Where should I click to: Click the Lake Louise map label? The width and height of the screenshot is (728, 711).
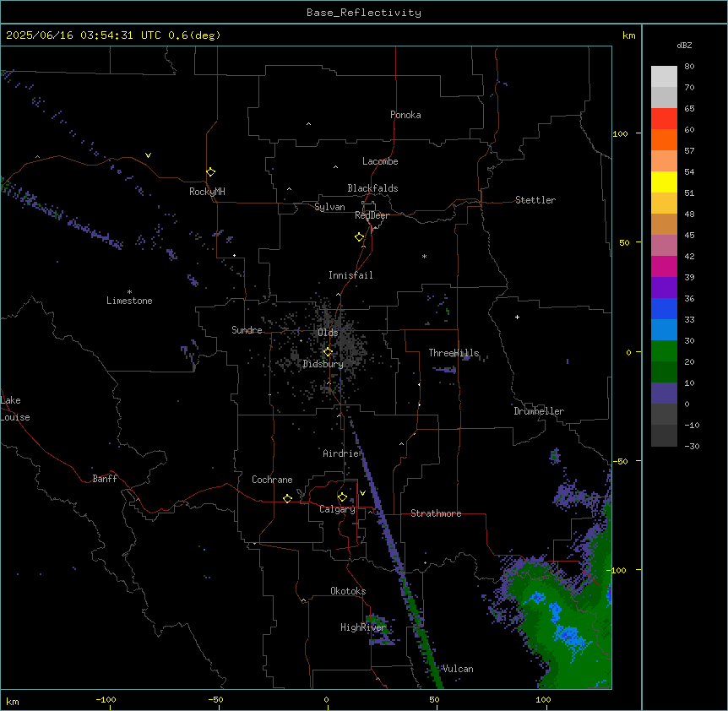[x=15, y=409]
